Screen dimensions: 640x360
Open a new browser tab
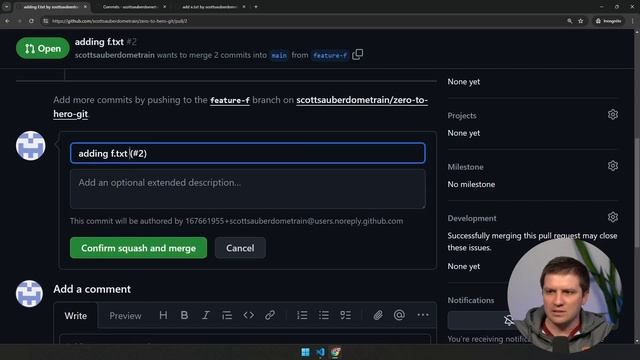pyautogui.click(x=256, y=7)
